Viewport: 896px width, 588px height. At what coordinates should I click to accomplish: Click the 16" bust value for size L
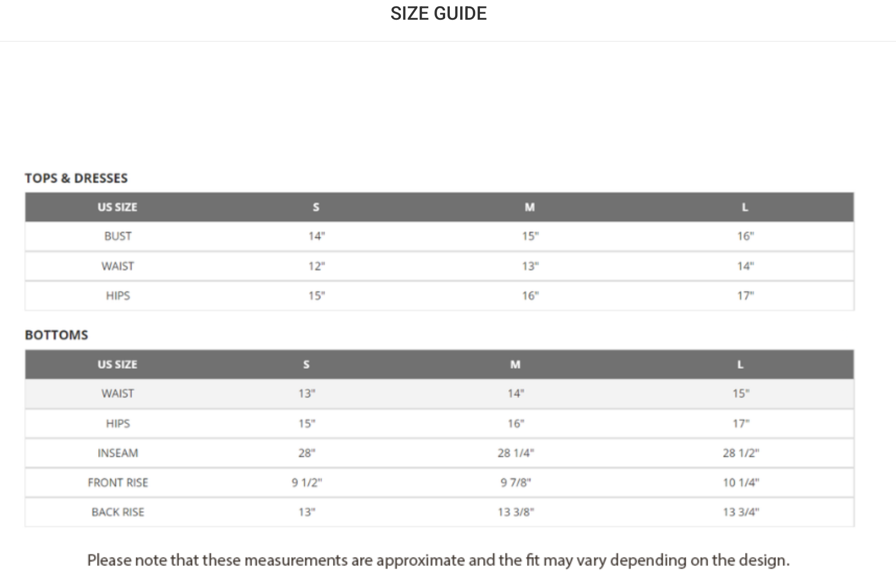pos(745,236)
